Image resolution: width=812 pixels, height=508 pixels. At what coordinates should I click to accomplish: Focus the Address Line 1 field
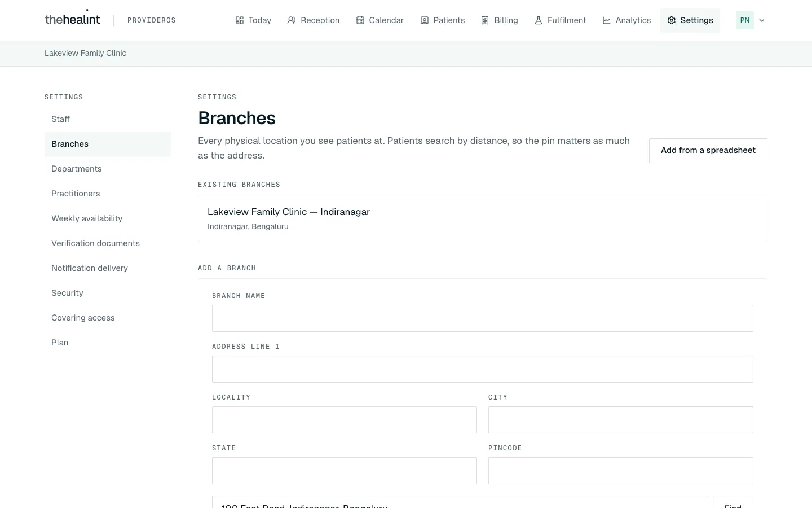tap(483, 369)
